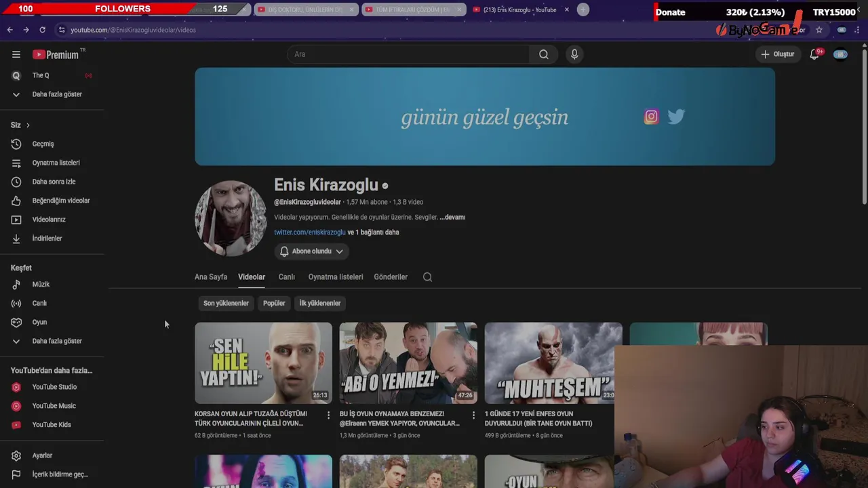Open Oyun in Keşfet section
Viewport: 868px width, 488px height.
(x=52, y=322)
